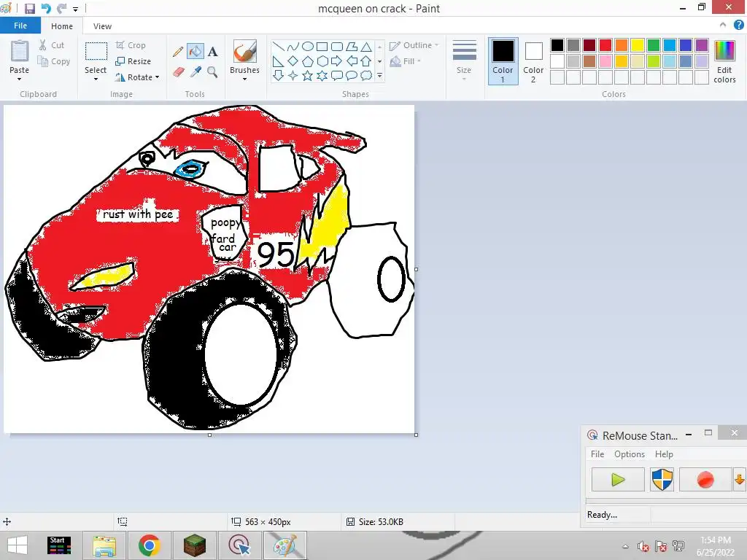Open File Explorer from taskbar

104,545
